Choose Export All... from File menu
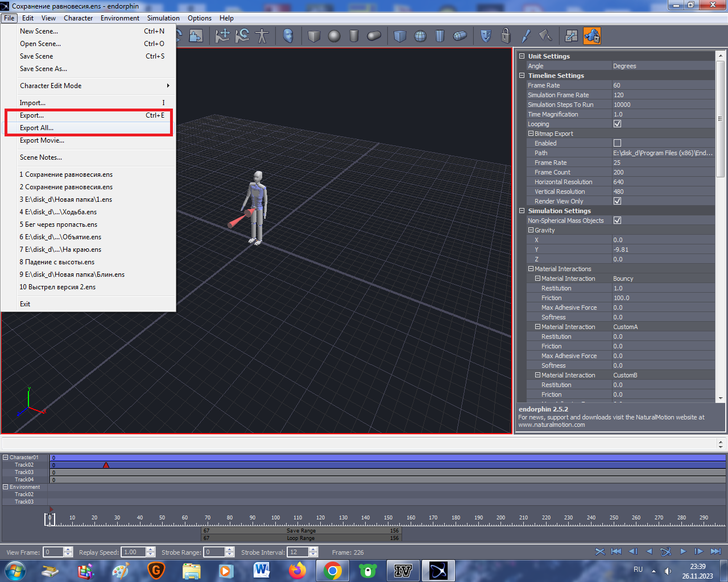The image size is (728, 582). click(x=37, y=128)
